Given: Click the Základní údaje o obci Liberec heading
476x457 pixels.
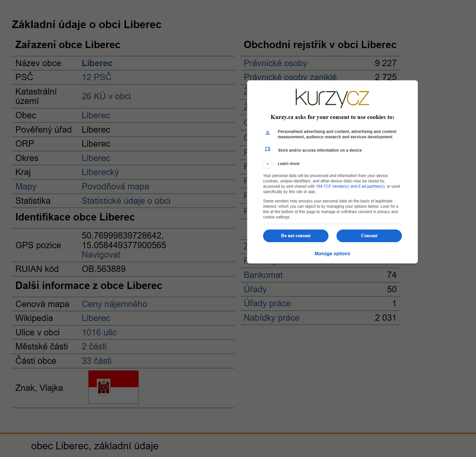Looking at the screenshot, I should point(87,24).
